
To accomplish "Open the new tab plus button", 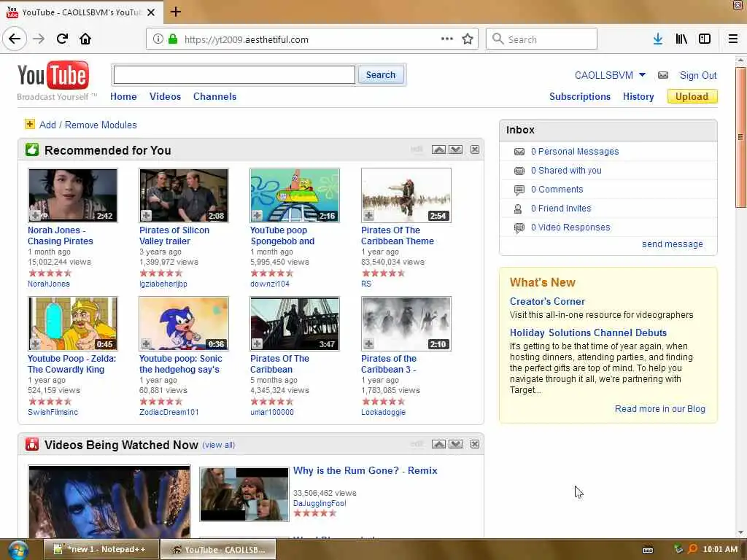I will pos(175,12).
